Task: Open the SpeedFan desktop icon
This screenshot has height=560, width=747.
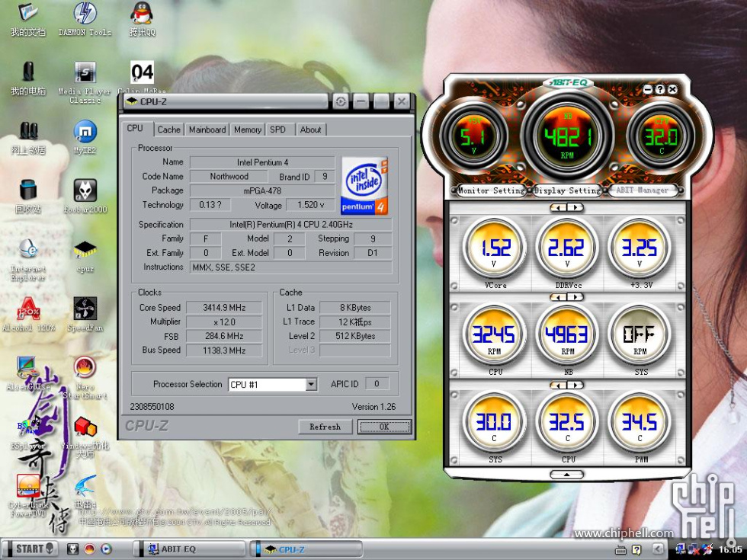Action: click(85, 313)
